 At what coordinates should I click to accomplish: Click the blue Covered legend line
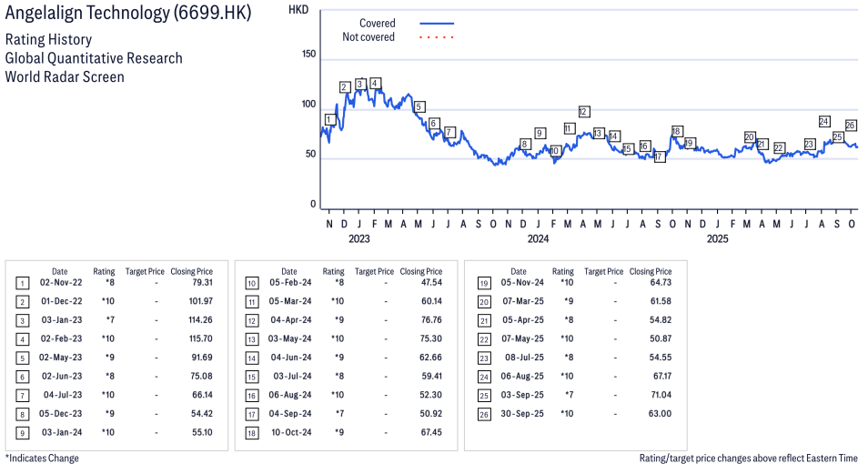[x=437, y=23]
